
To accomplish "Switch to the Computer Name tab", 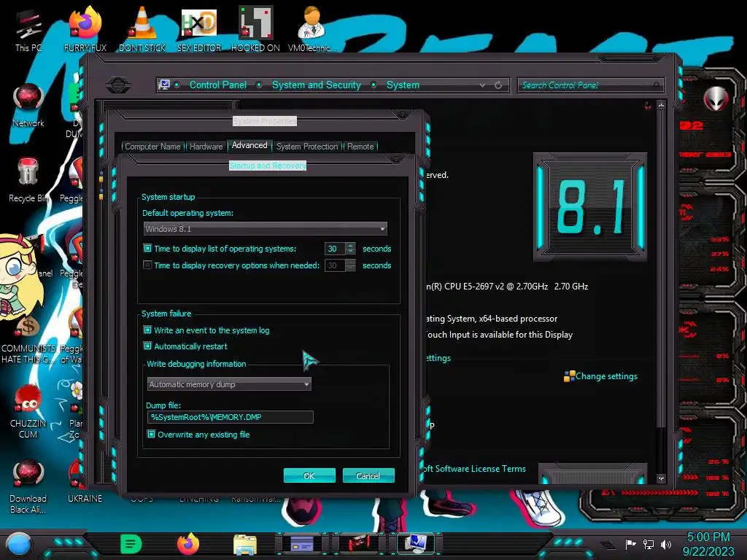I will 153,146.
